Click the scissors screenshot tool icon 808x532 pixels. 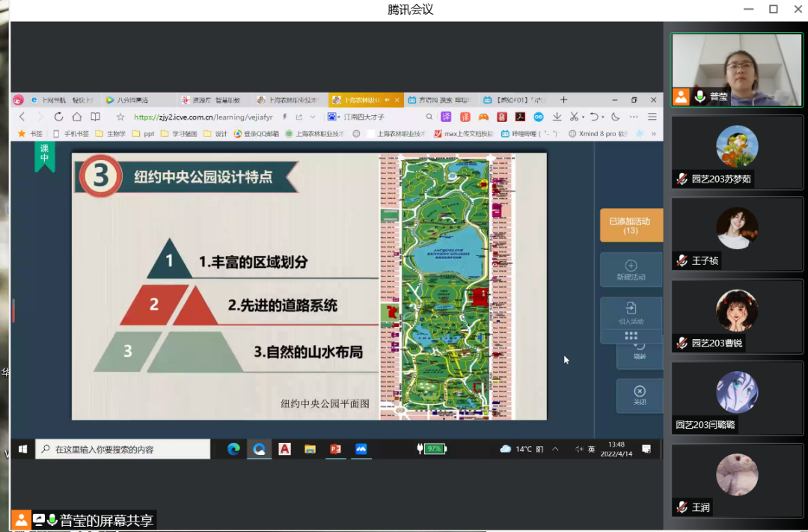[573, 117]
